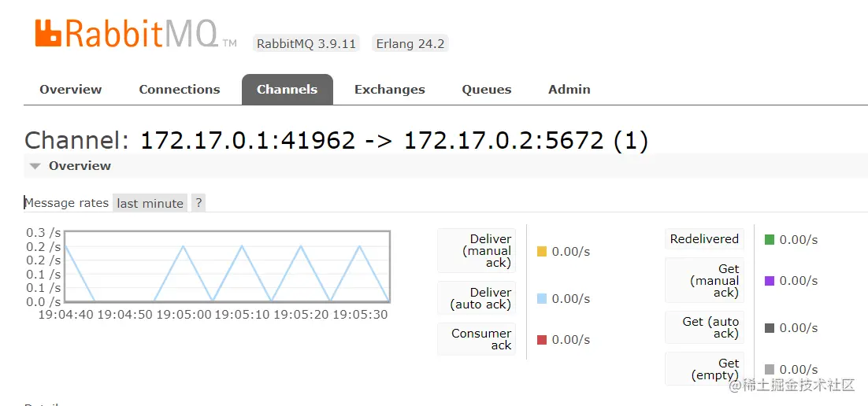This screenshot has width=868, height=406.
Task: Click the Deliver (manual ack) label
Action: click(477, 250)
